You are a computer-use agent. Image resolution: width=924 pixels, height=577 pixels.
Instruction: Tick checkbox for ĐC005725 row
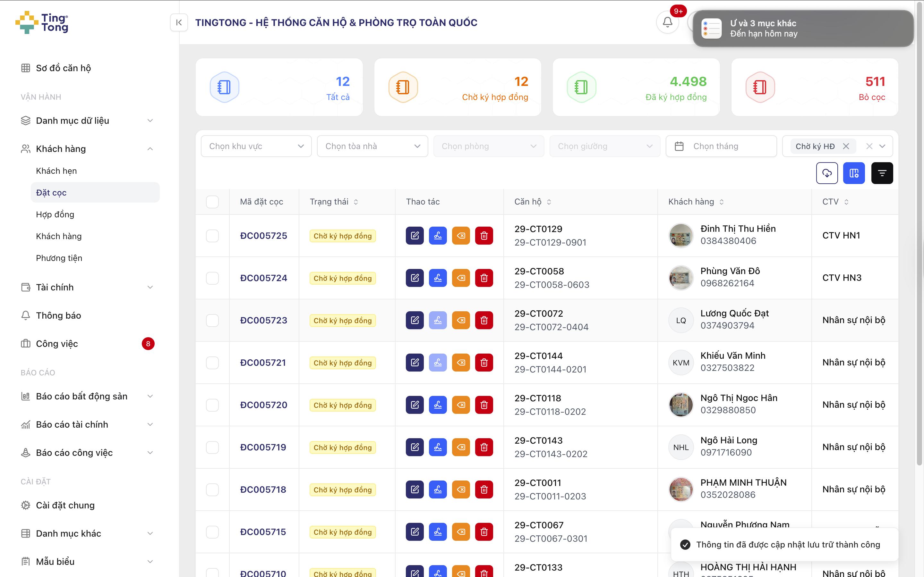(212, 236)
